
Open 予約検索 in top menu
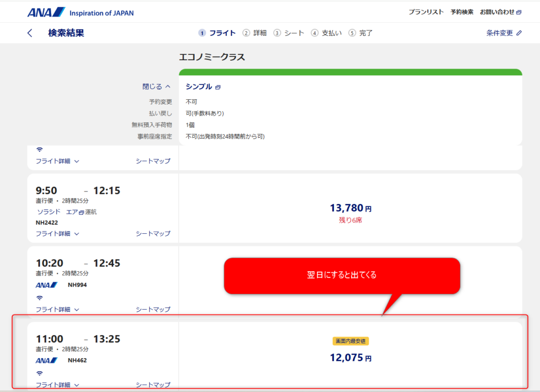click(x=462, y=12)
